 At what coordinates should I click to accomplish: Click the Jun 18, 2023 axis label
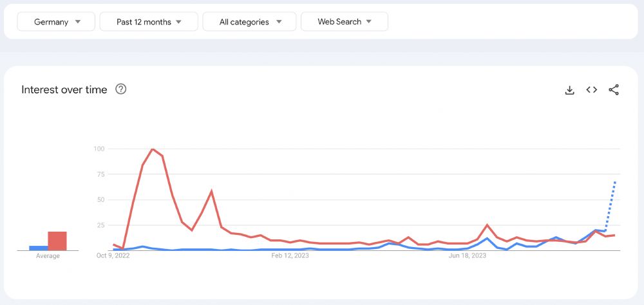[x=468, y=256]
